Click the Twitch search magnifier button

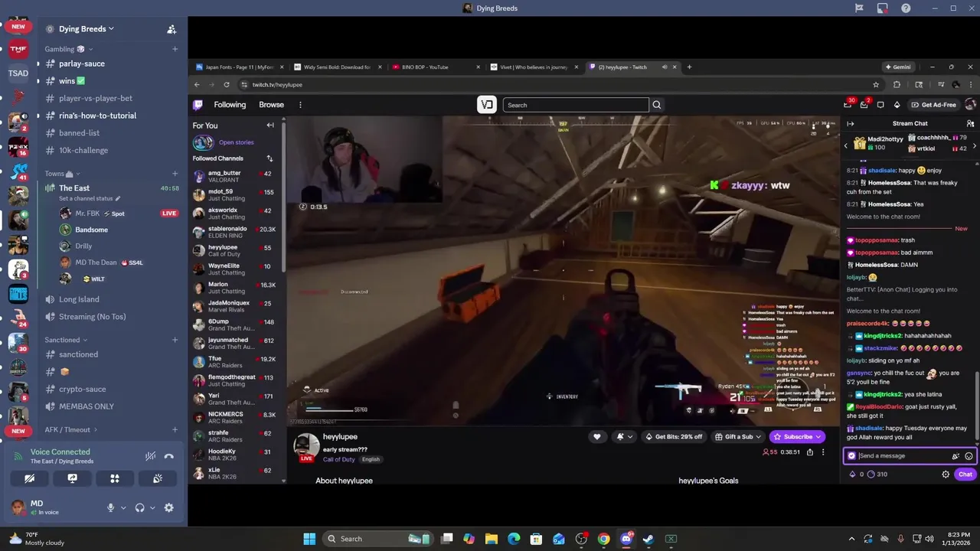click(657, 105)
